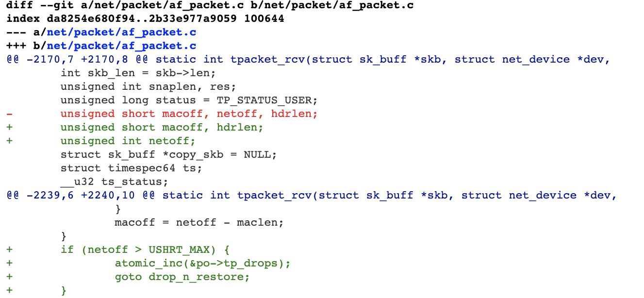
Task: Click the 'unsigned int snaplen, res;' line
Action: [x=148, y=86]
